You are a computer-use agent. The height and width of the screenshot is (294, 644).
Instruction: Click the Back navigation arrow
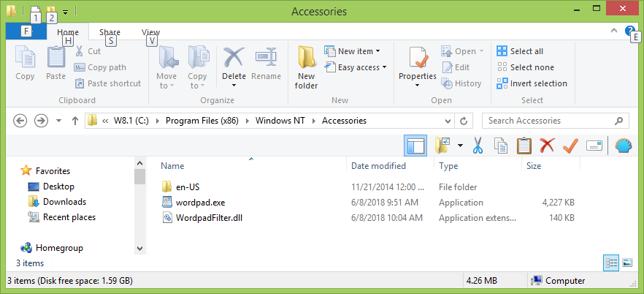click(20, 121)
